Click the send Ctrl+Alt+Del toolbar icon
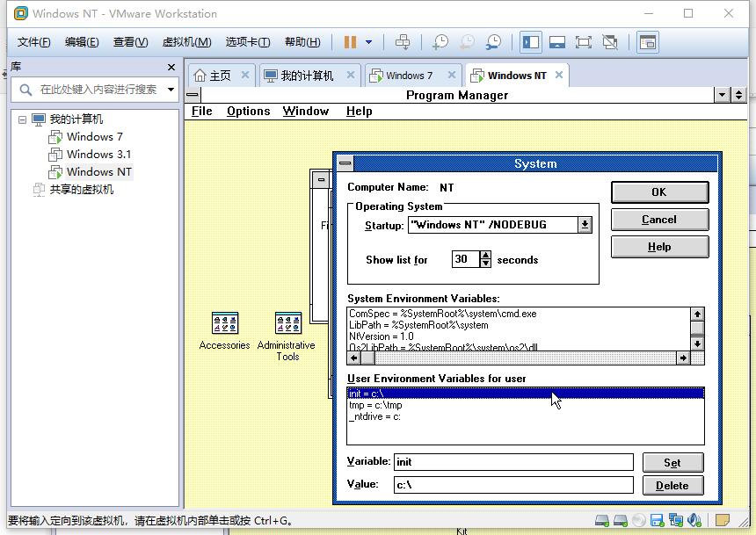Image resolution: width=756 pixels, height=535 pixels. click(x=403, y=42)
